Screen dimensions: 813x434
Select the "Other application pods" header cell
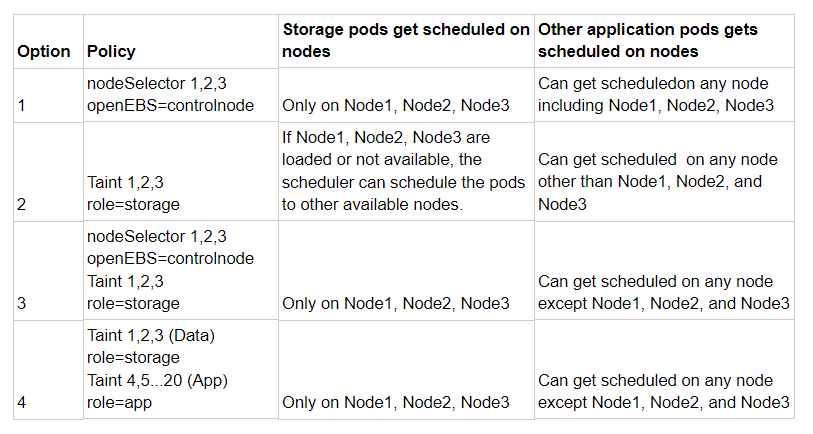(667, 40)
